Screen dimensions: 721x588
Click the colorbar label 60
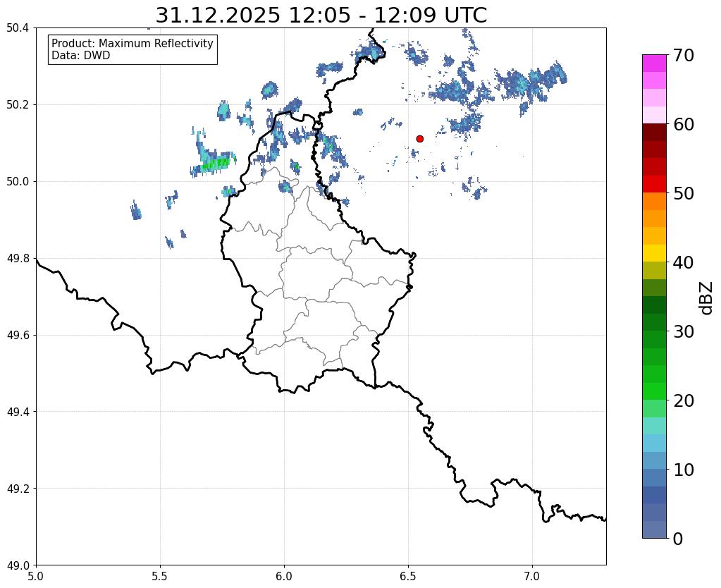click(x=683, y=124)
